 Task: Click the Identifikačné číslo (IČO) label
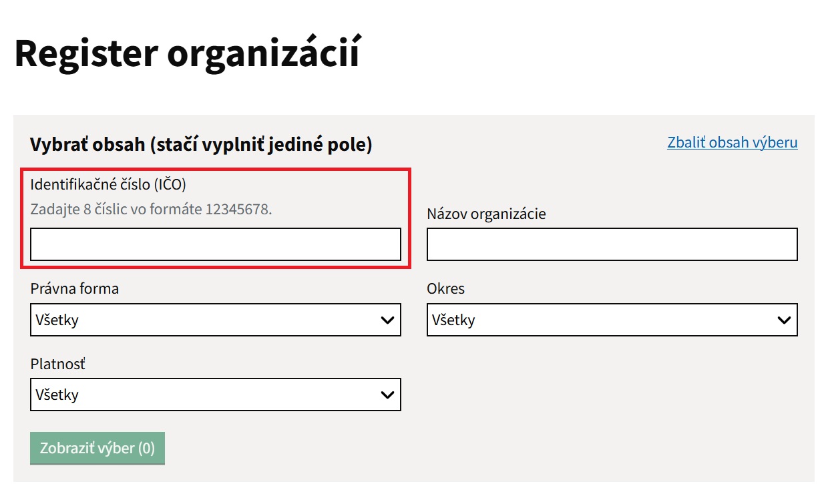pos(108,184)
